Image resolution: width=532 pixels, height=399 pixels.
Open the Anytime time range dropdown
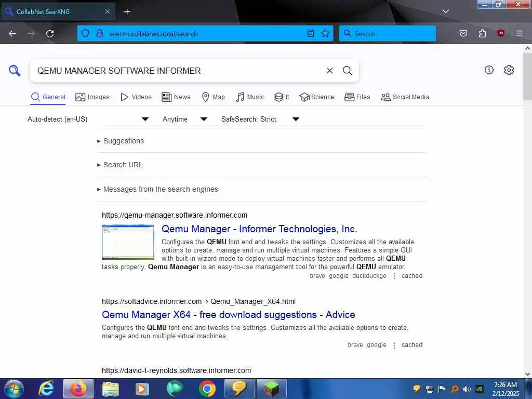[185, 119]
